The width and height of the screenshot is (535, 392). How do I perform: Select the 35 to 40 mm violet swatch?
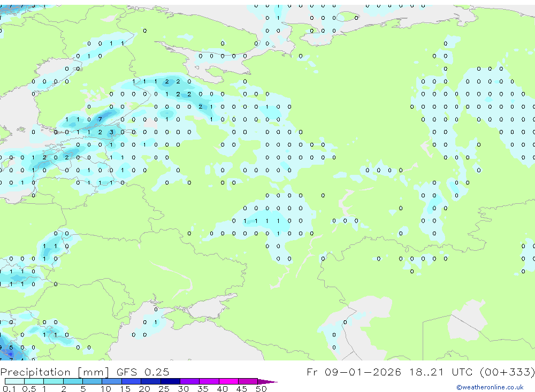pyautogui.click(x=209, y=381)
